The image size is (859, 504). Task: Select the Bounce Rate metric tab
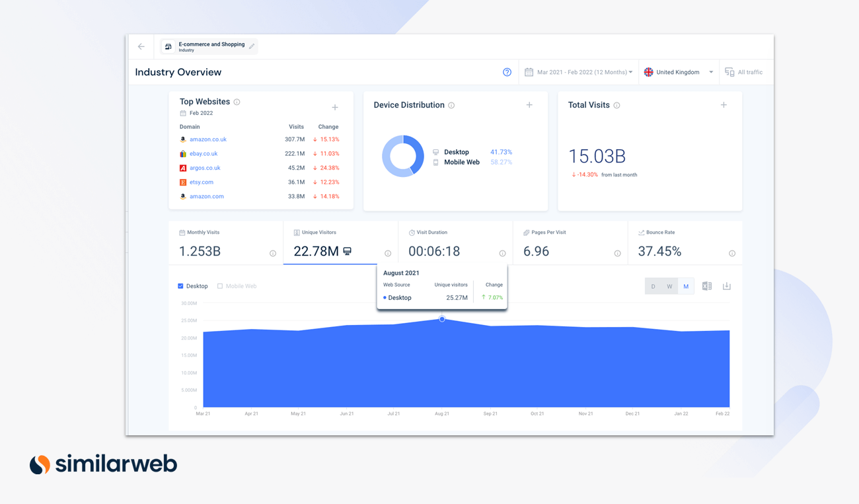coord(685,243)
